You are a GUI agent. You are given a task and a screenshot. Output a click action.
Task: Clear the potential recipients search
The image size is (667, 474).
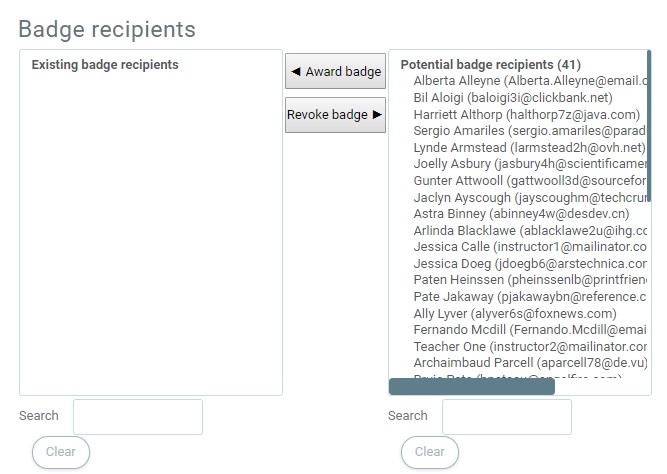(x=430, y=452)
